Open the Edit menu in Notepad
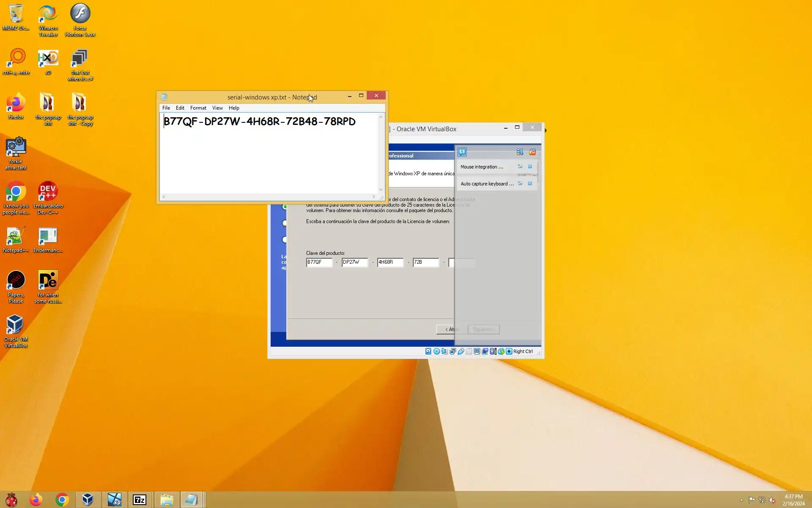The image size is (812, 508). click(180, 108)
